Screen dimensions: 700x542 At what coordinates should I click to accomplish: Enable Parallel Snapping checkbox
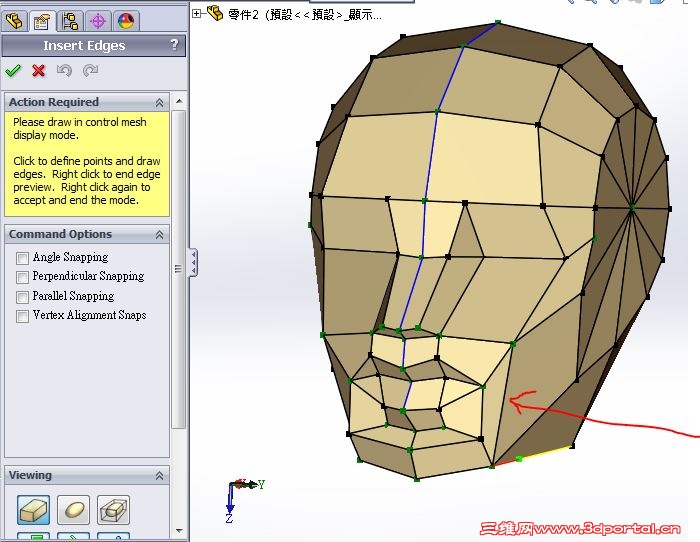[x=22, y=297]
